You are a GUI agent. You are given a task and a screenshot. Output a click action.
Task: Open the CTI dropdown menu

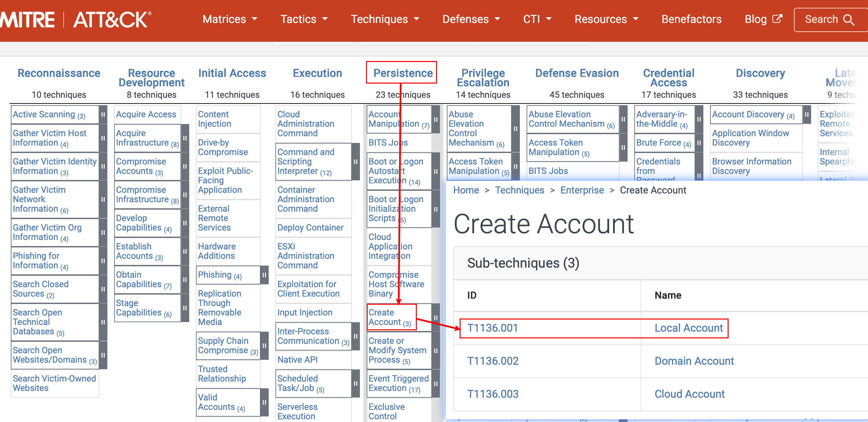point(537,19)
